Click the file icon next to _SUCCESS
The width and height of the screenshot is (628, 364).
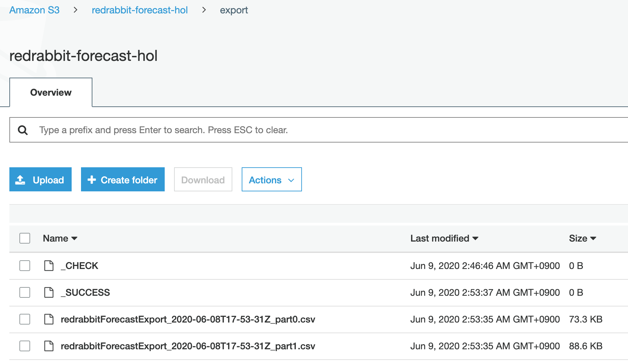coord(49,292)
